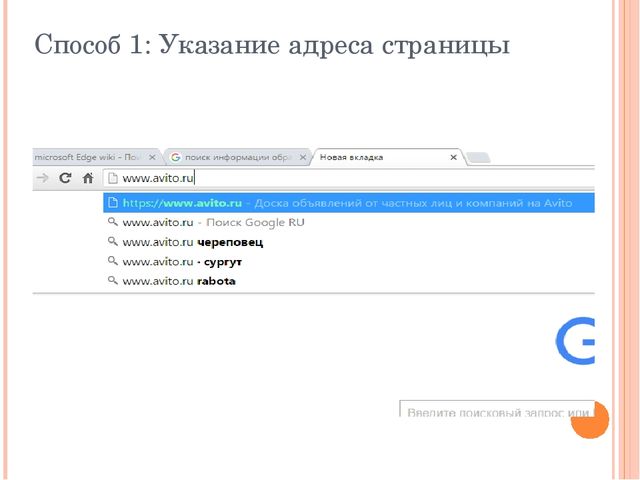Click the blue Google logo
Viewport: 640px width, 480px height.
[575, 341]
